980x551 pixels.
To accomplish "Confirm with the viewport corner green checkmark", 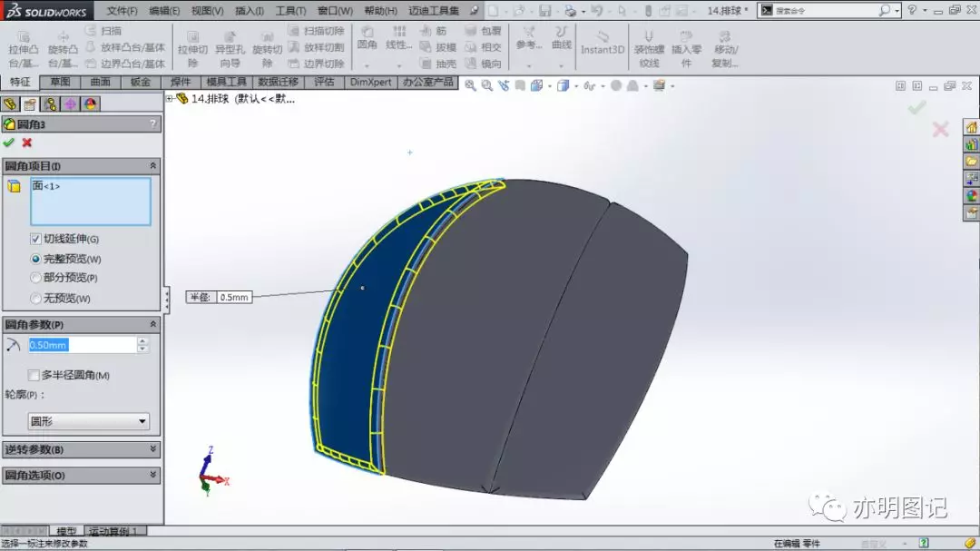I will pos(916,108).
